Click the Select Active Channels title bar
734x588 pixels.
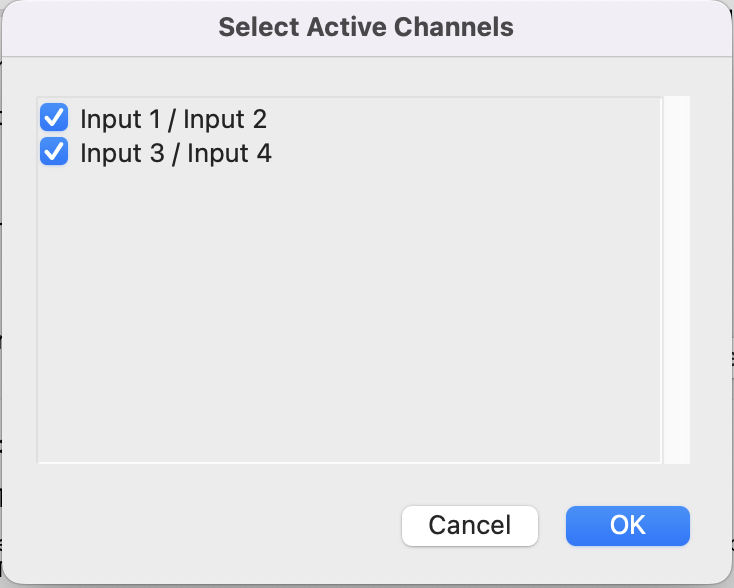[x=366, y=27]
